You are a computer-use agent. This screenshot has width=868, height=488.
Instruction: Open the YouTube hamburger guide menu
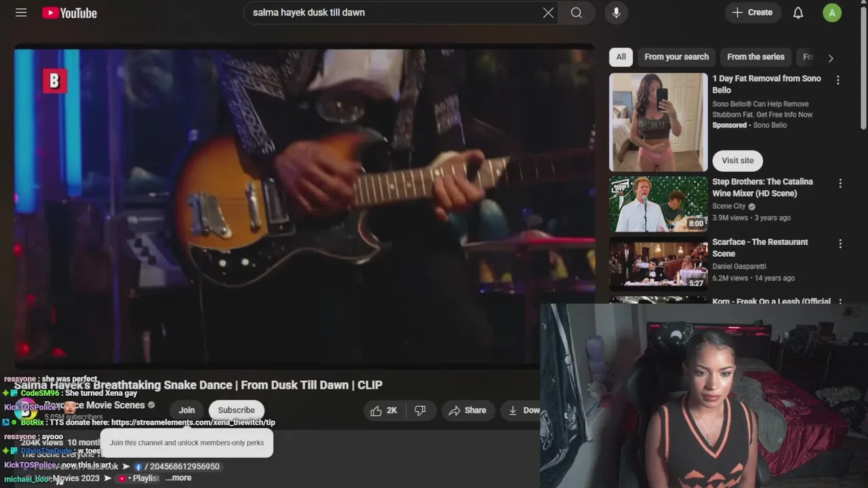click(x=21, y=13)
